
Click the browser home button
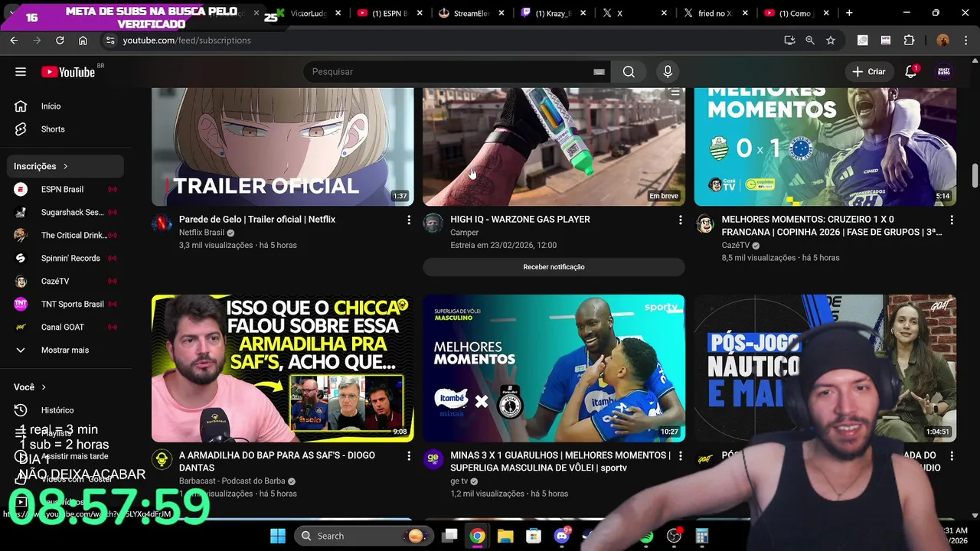(83, 41)
